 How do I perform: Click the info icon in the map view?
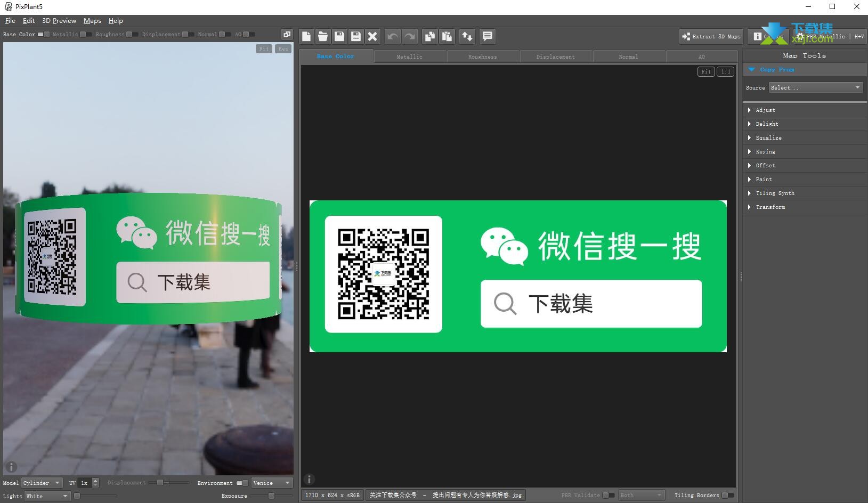click(309, 479)
